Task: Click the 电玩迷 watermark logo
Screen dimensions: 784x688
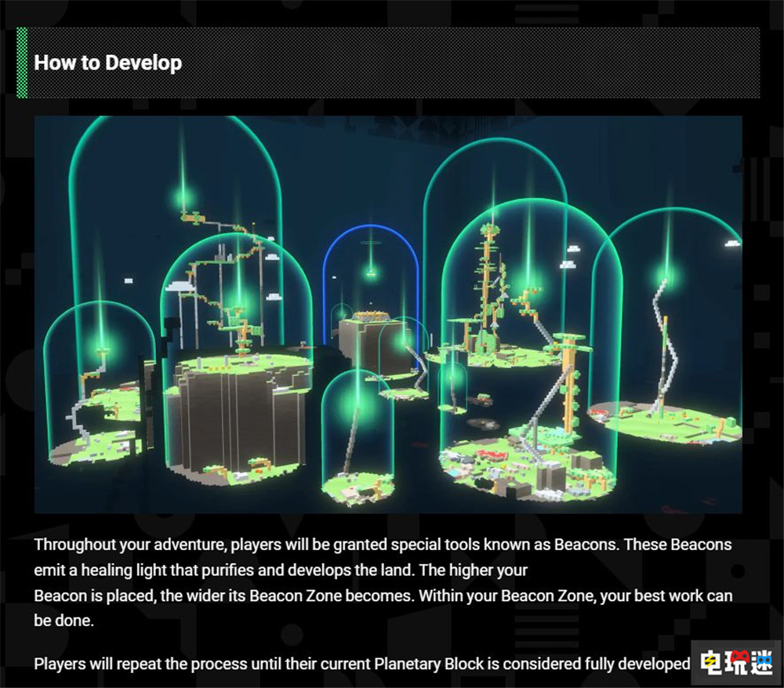Action: pyautogui.click(x=736, y=663)
